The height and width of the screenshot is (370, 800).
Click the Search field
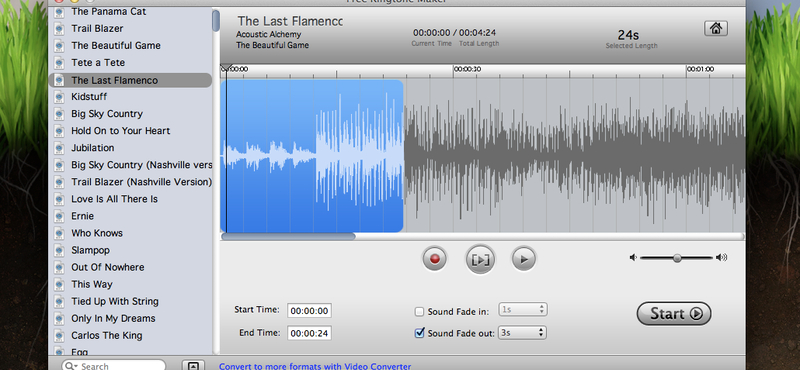[x=114, y=365]
